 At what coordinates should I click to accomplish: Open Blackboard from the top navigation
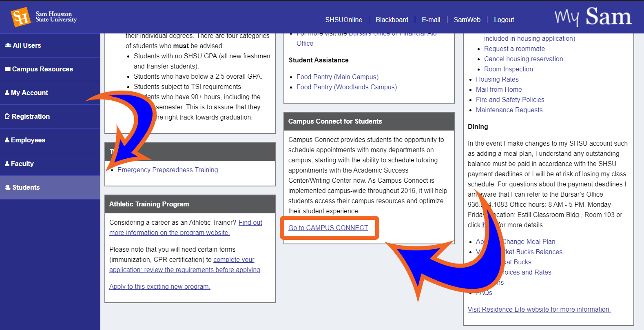click(x=392, y=20)
